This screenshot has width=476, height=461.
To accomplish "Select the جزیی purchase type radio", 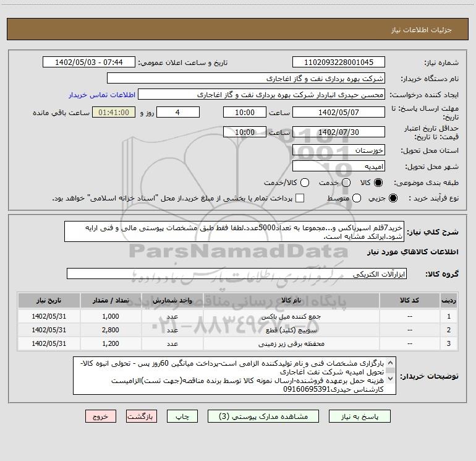I will [x=393, y=198].
